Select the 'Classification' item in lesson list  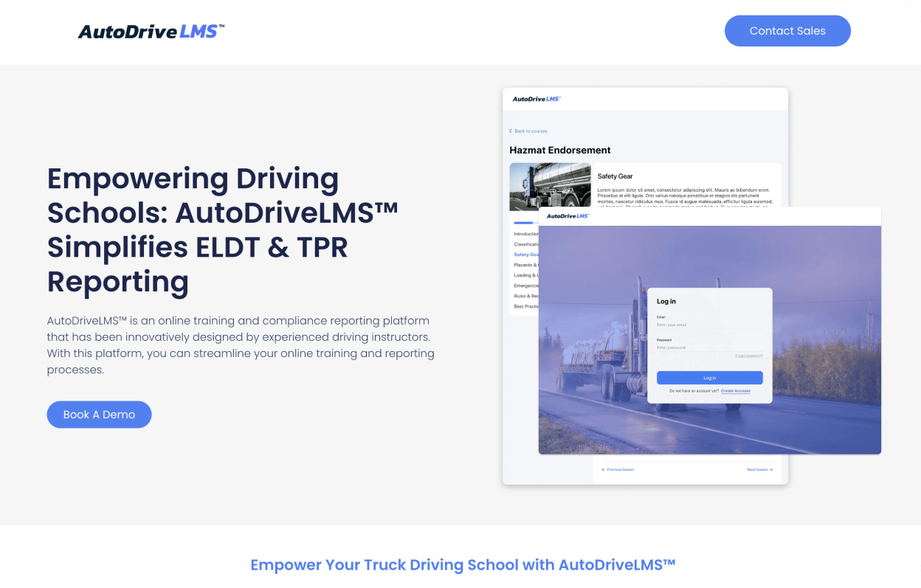526,244
